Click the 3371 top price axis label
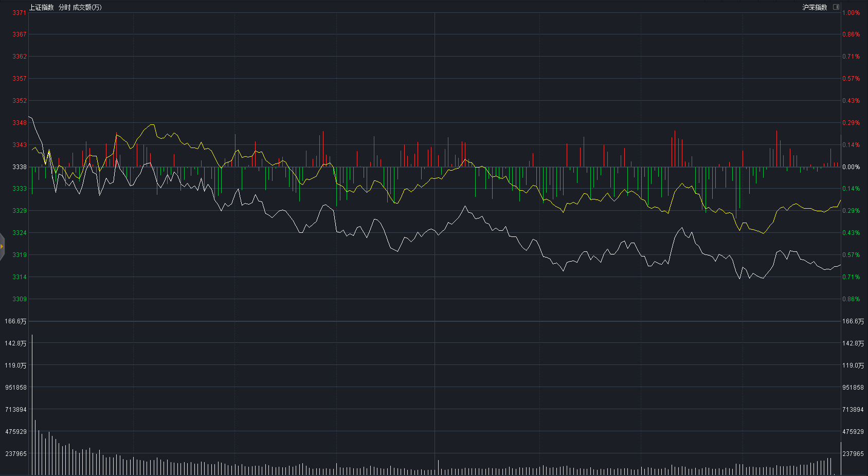 [x=20, y=13]
